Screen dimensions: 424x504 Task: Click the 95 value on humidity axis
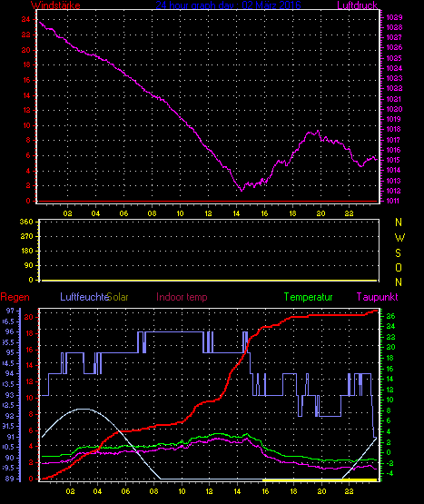coord(10,352)
